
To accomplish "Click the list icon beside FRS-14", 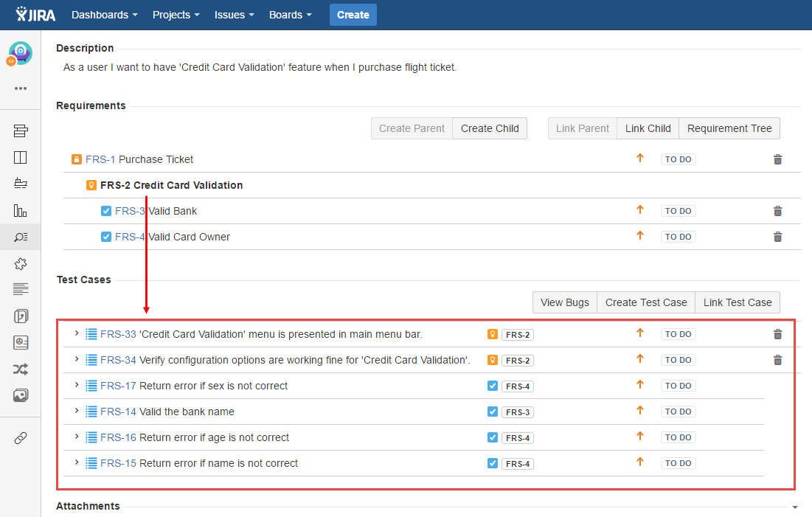I will [91, 412].
